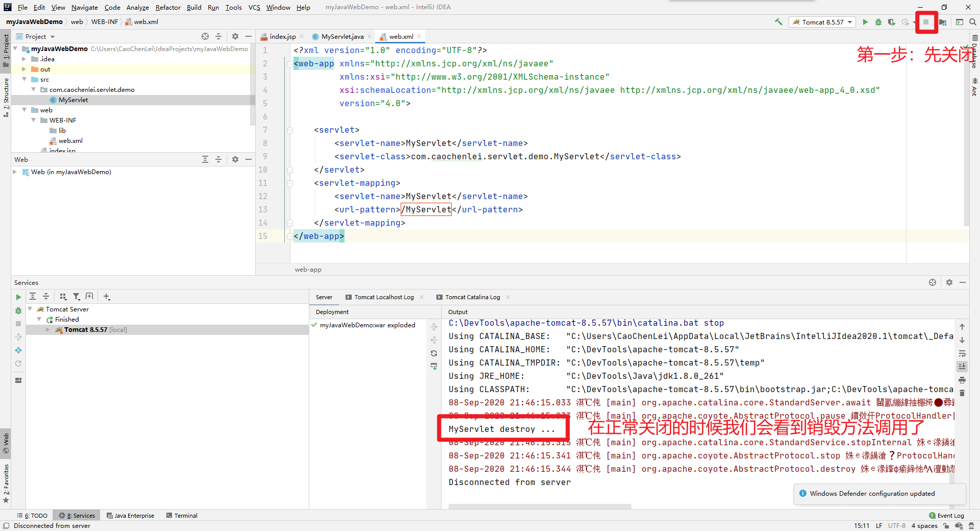Open the Navigate menu
This screenshot has height=531, width=980.
click(85, 7)
